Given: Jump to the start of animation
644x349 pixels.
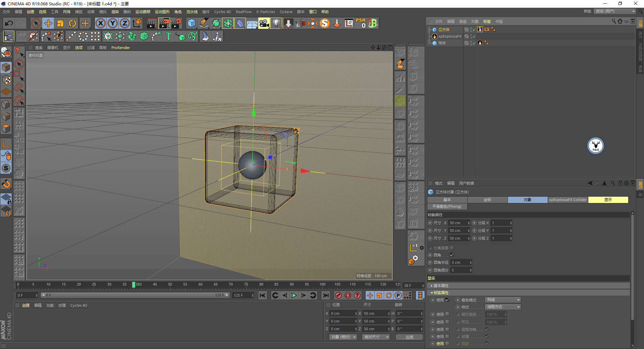Looking at the screenshot, I should coord(263,295).
